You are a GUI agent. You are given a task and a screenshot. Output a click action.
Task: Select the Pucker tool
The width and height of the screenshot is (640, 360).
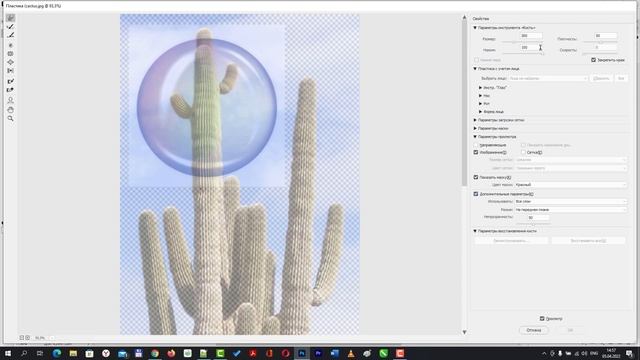[x=11, y=53]
